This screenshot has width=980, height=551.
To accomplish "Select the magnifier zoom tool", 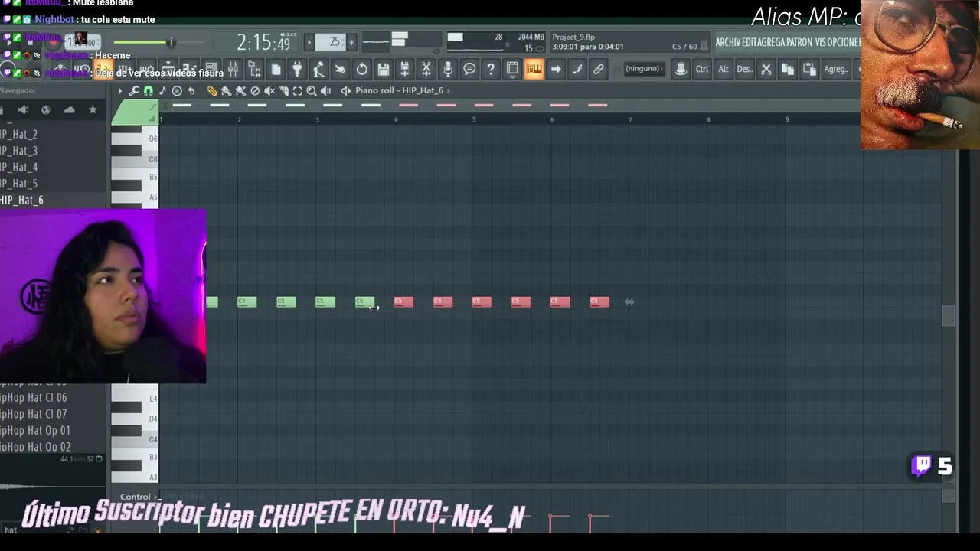I will click(312, 91).
